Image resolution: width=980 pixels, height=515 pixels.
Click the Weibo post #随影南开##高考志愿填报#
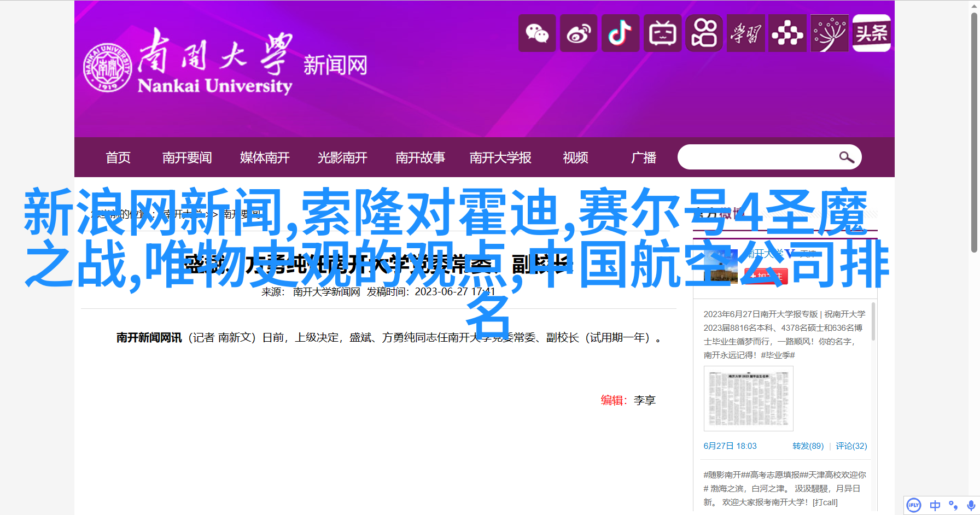[x=784, y=488]
